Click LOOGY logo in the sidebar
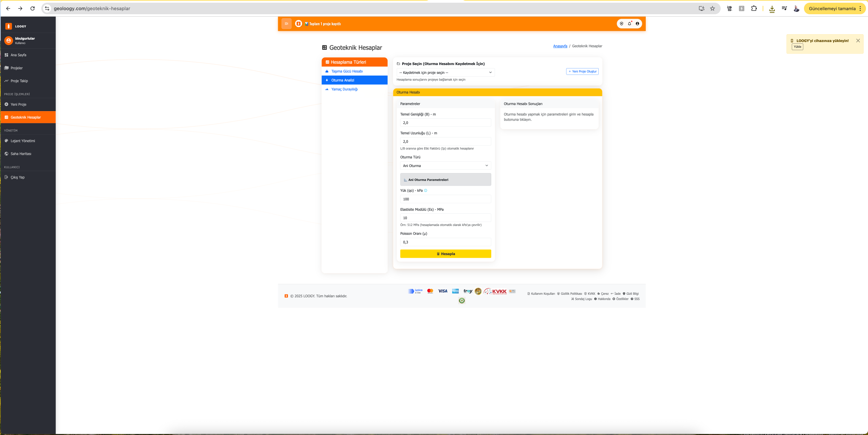This screenshot has width=868, height=435. click(9, 26)
